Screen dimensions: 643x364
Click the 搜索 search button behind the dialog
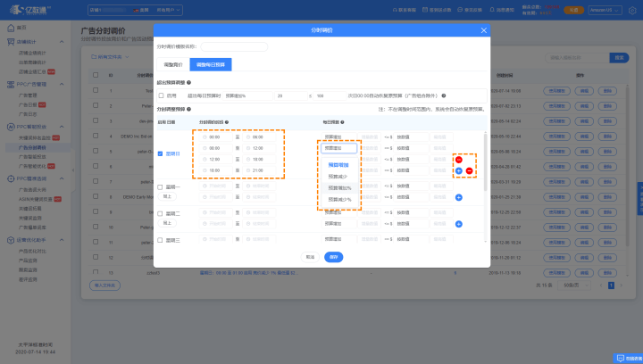coord(619,58)
